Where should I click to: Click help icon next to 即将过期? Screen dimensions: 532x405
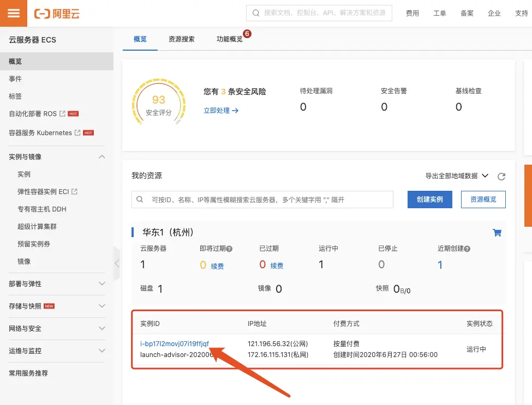pyautogui.click(x=229, y=249)
